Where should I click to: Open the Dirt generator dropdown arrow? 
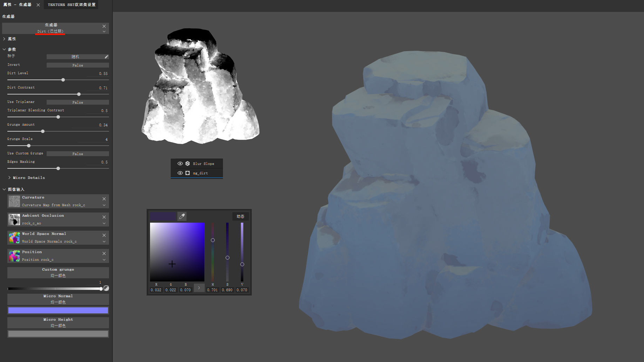(104, 32)
